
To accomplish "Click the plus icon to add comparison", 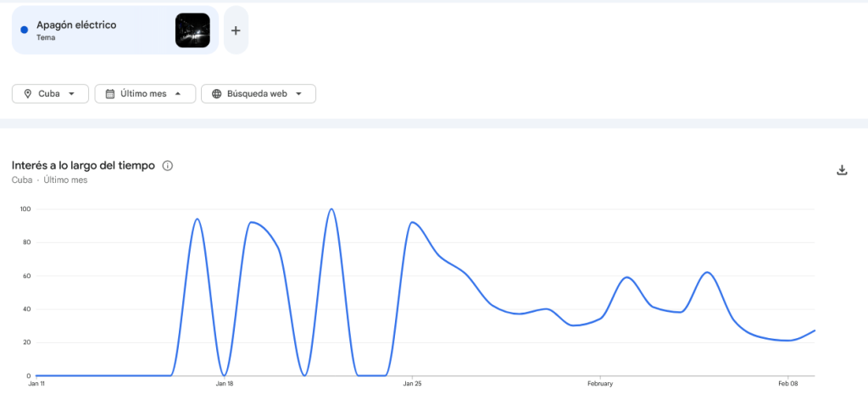I will 236,31.
